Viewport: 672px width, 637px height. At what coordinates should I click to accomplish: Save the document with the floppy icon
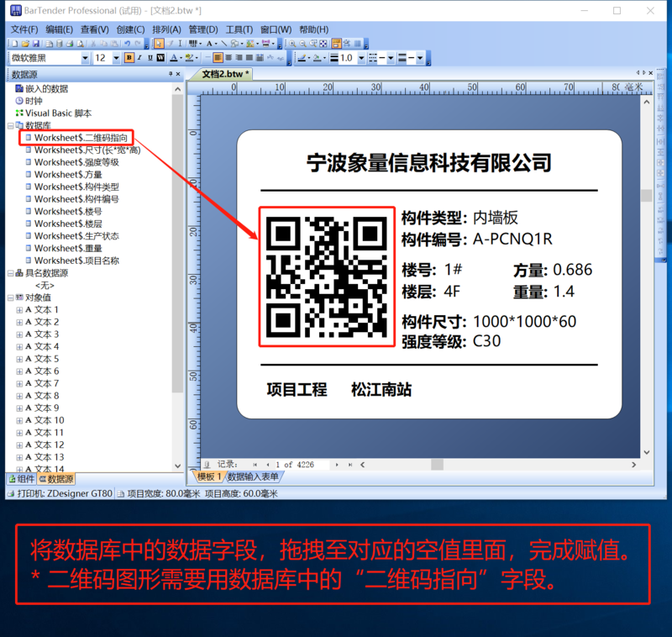(x=36, y=44)
